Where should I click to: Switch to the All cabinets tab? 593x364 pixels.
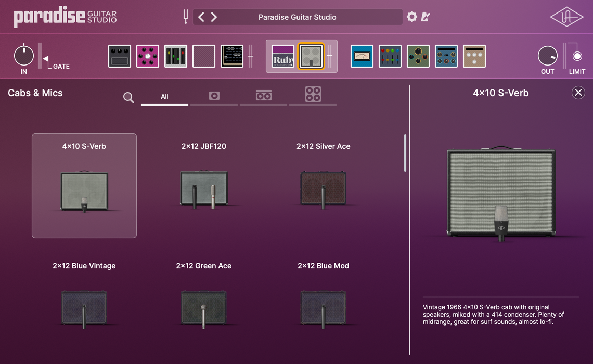(x=164, y=96)
